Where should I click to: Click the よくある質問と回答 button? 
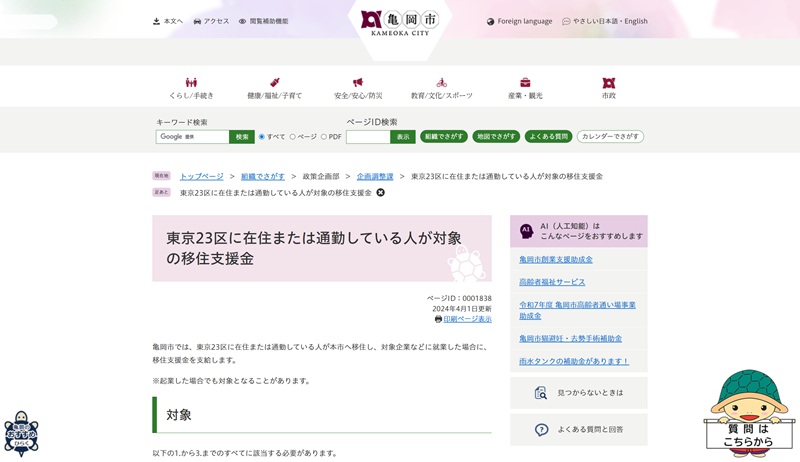coord(579,430)
